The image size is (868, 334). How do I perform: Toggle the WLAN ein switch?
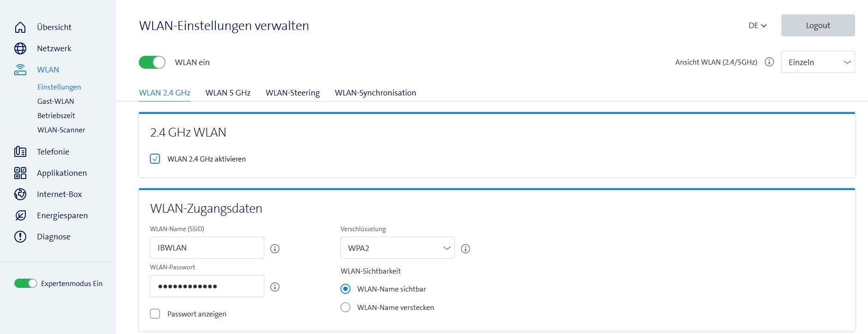point(152,62)
